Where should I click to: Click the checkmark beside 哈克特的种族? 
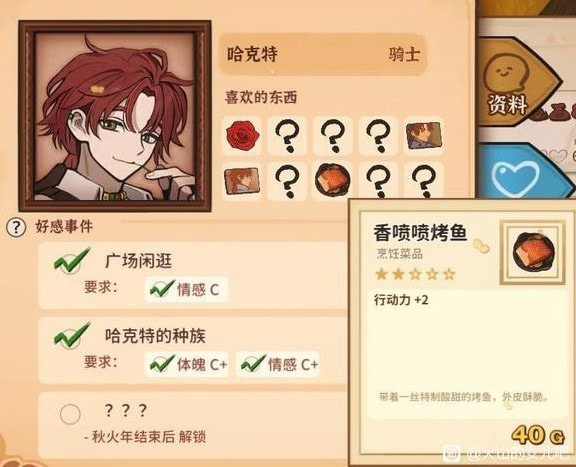click(x=72, y=335)
